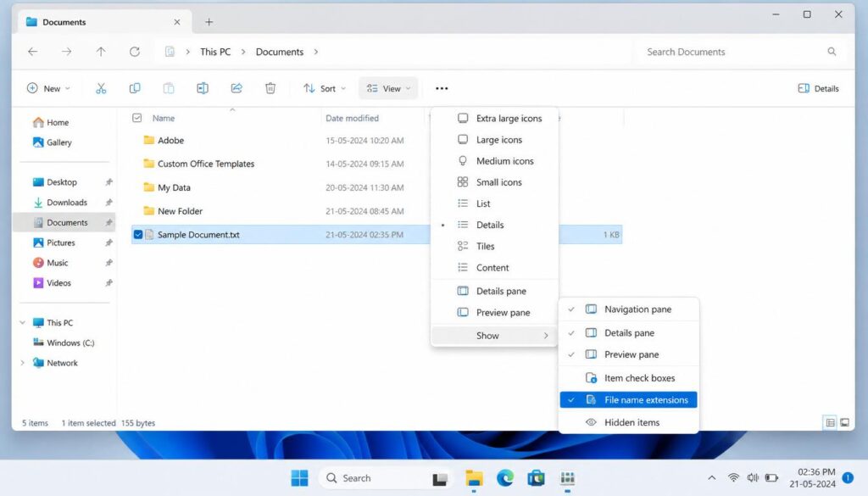The height and width of the screenshot is (496, 868).
Task: Toggle Details pane in Show submenu
Action: [629, 332]
